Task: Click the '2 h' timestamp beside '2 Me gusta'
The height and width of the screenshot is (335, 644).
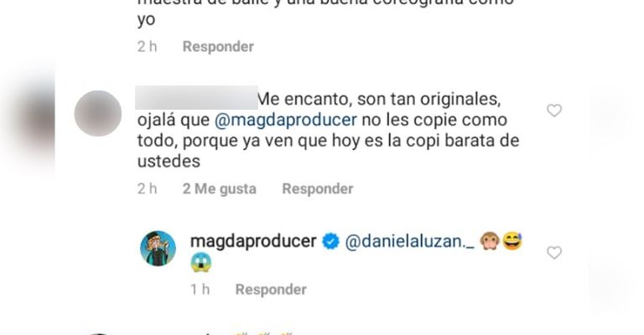Action: 148,188
